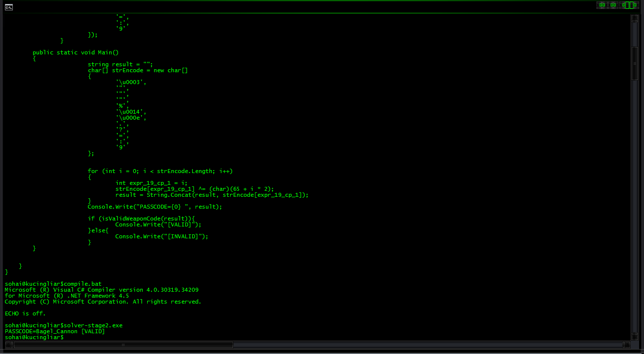Click the 'ECHO is off.' output line
This screenshot has height=354, width=644.
click(25, 313)
